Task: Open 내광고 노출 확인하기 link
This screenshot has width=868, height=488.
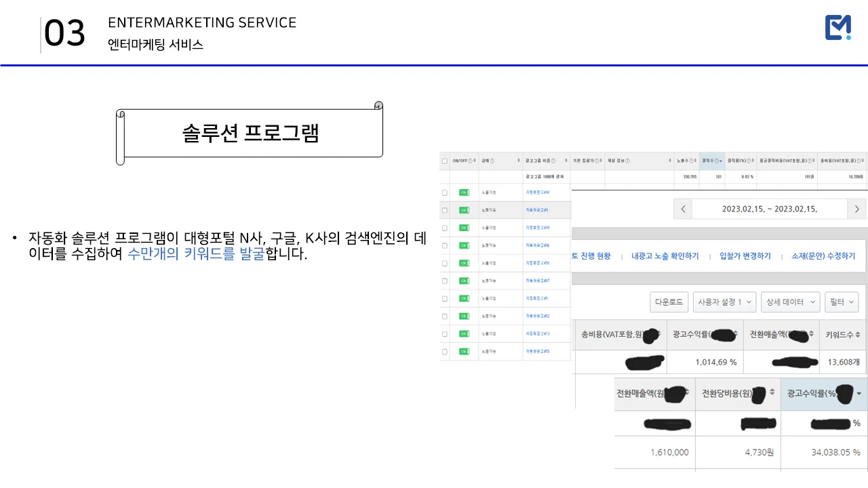Action: [665, 256]
